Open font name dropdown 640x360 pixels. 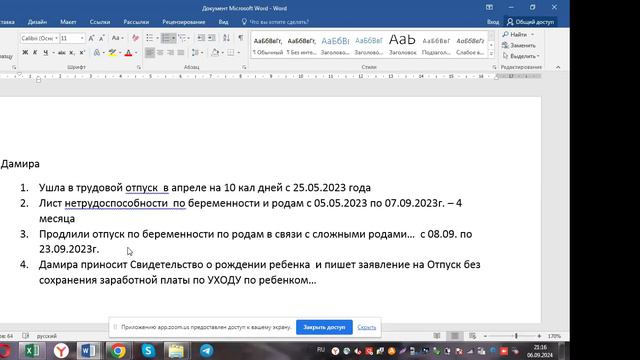tap(56, 38)
